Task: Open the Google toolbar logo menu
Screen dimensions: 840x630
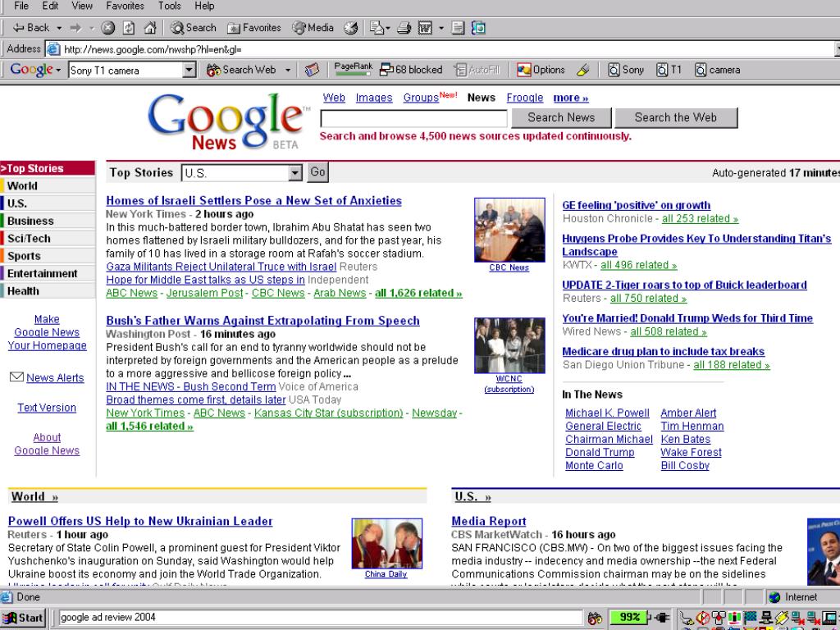Action: click(35, 70)
